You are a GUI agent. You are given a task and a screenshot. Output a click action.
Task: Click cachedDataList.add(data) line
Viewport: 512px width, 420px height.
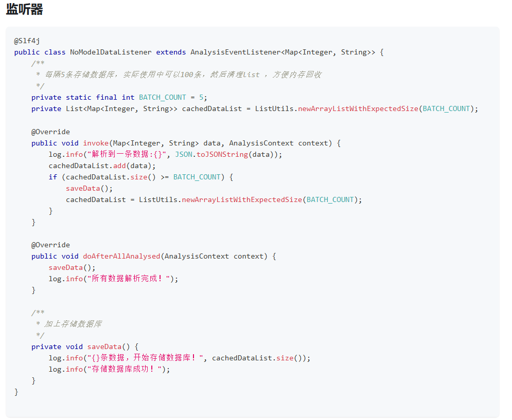click(102, 166)
